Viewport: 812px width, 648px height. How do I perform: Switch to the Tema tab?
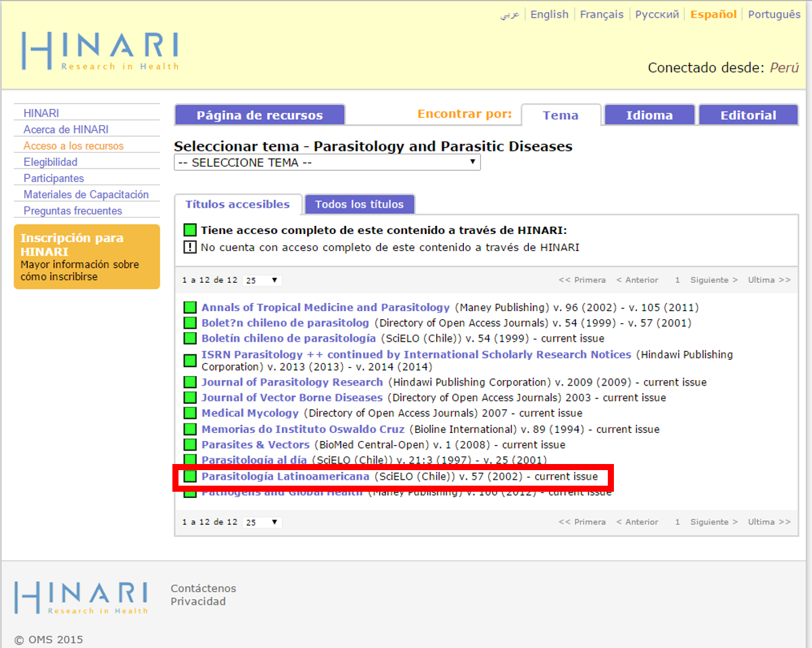coord(560,115)
